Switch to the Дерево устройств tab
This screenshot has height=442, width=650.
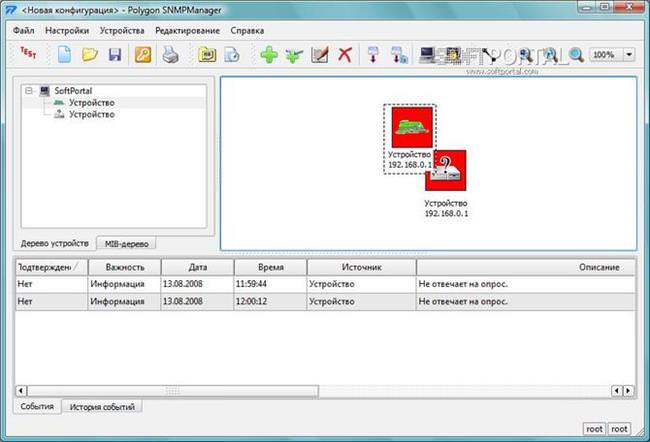coord(55,243)
